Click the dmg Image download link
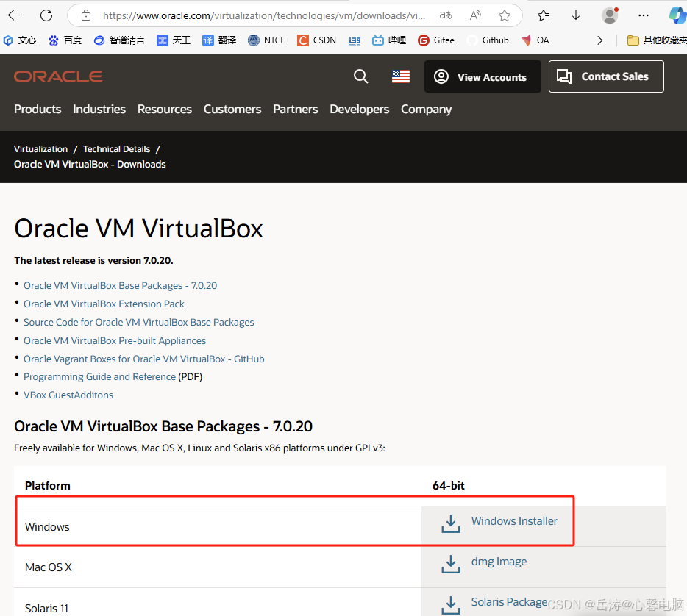Image resolution: width=687 pixels, height=616 pixels. [x=499, y=562]
